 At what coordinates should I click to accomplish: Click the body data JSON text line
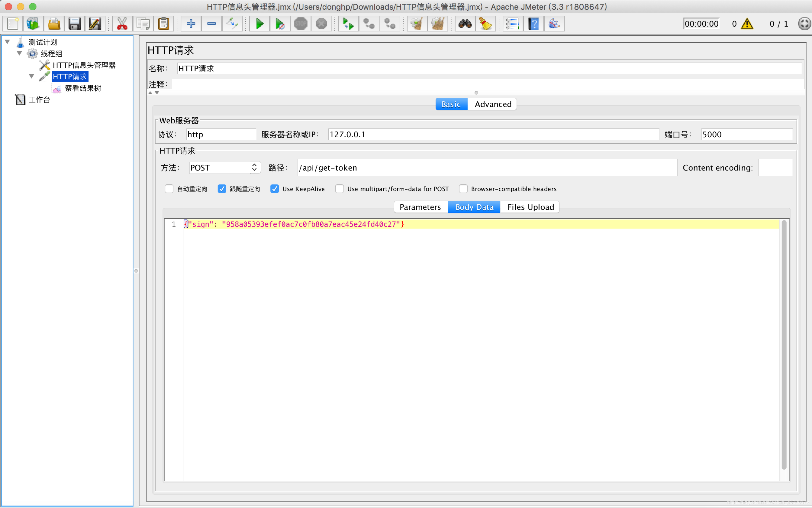point(294,224)
